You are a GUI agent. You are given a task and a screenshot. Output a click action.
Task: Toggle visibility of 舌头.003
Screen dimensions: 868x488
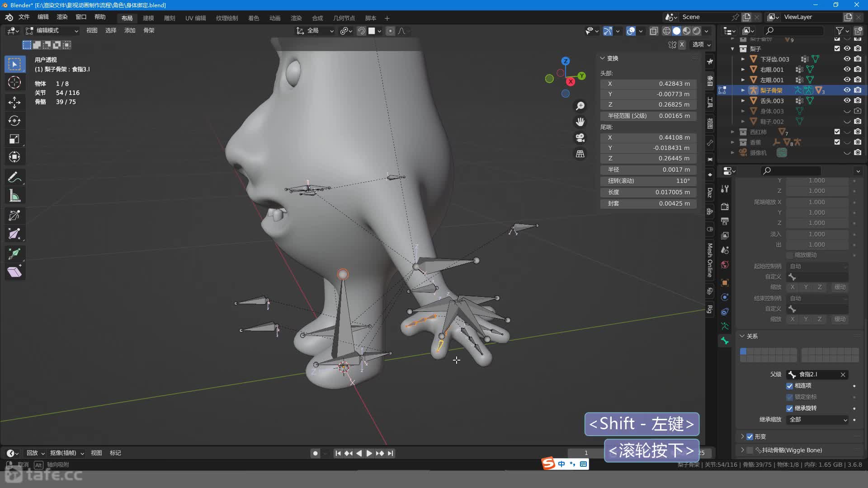pos(847,100)
